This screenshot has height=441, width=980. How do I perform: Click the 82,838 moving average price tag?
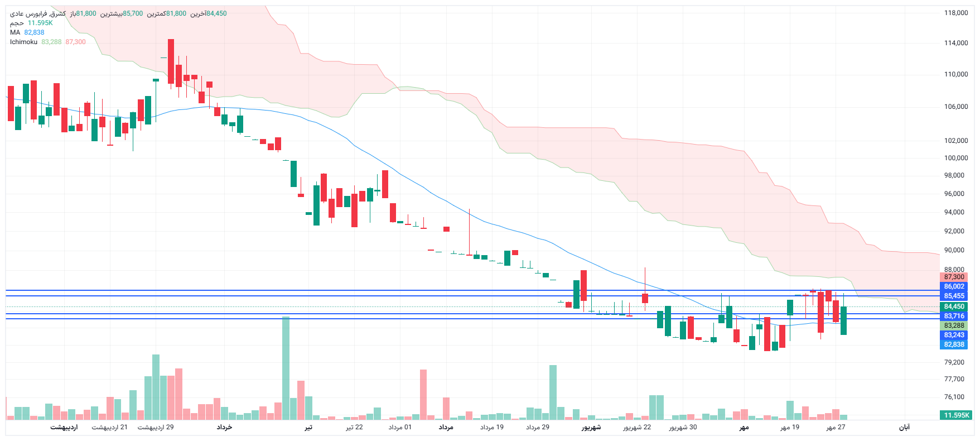(954, 344)
